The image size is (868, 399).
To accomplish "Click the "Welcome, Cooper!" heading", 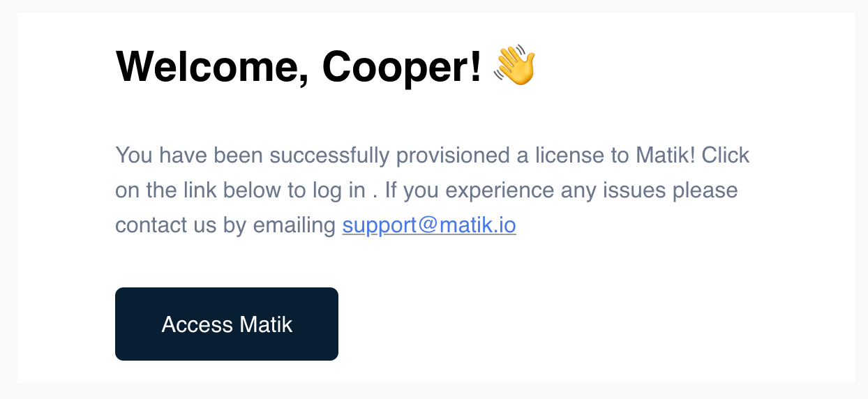I will pos(299,66).
